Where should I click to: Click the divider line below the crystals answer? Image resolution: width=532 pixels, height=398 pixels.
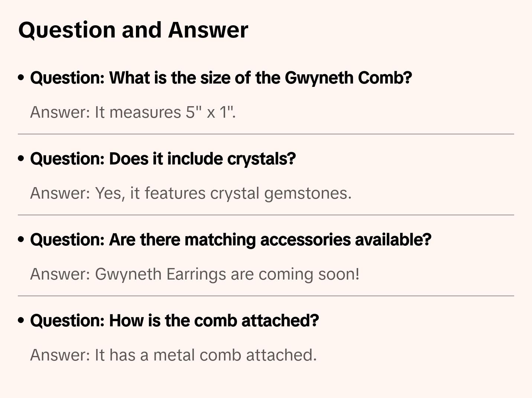(266, 215)
